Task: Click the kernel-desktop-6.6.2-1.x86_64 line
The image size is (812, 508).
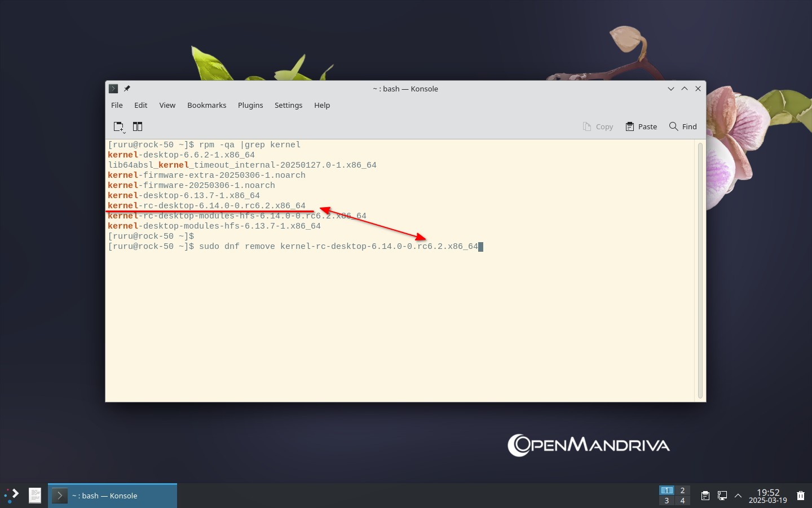Action: click(x=181, y=155)
